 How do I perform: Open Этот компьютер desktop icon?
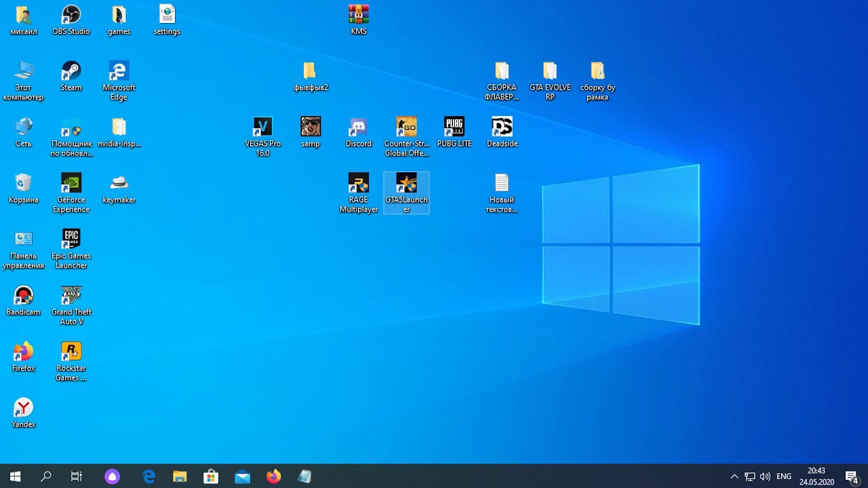click(23, 81)
